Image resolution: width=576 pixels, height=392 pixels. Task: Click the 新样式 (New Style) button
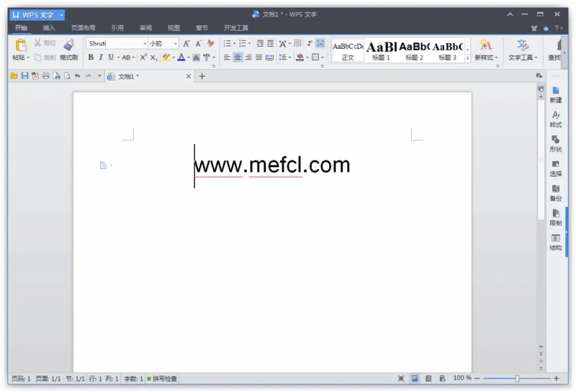[485, 50]
